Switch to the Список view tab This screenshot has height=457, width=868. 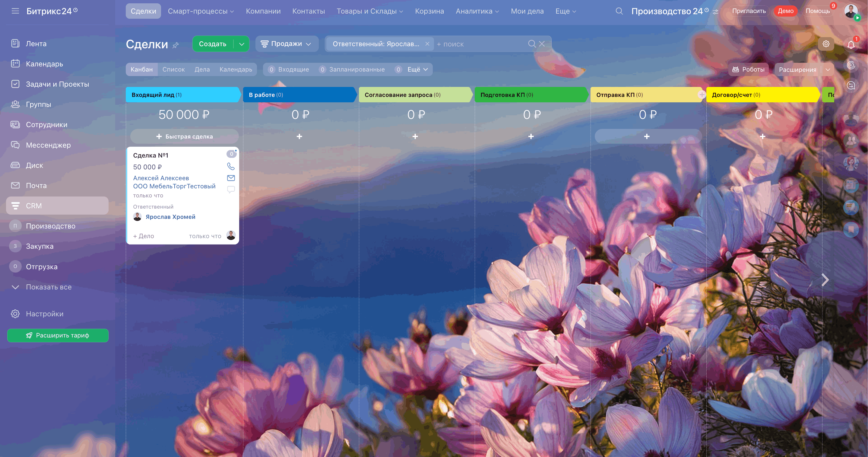173,69
